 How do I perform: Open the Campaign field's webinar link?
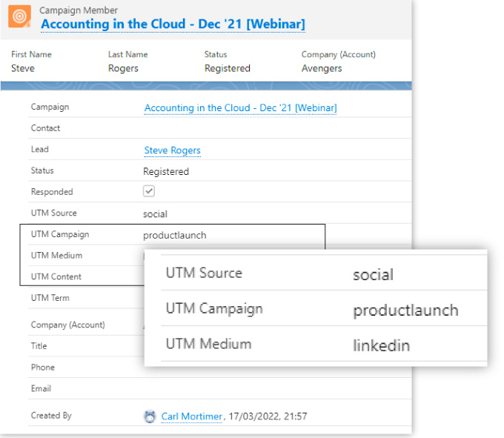click(240, 108)
